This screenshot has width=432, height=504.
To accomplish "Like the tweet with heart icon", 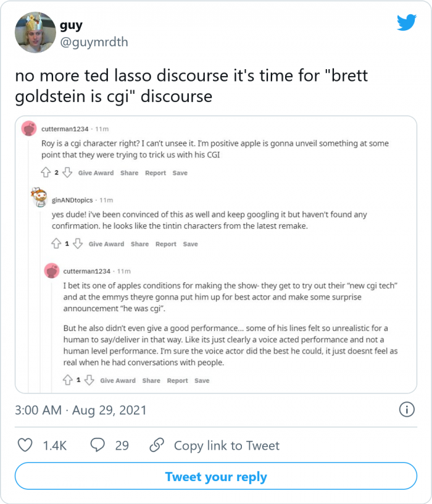I will tap(25, 445).
